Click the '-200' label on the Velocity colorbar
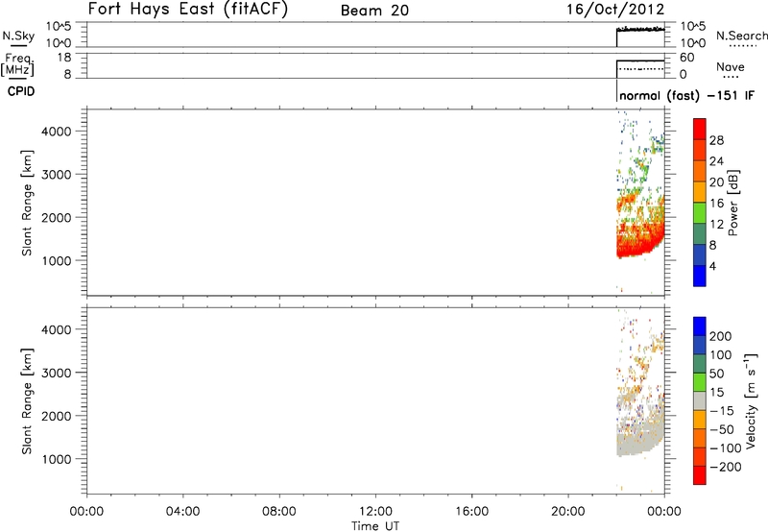 [x=725, y=467]
